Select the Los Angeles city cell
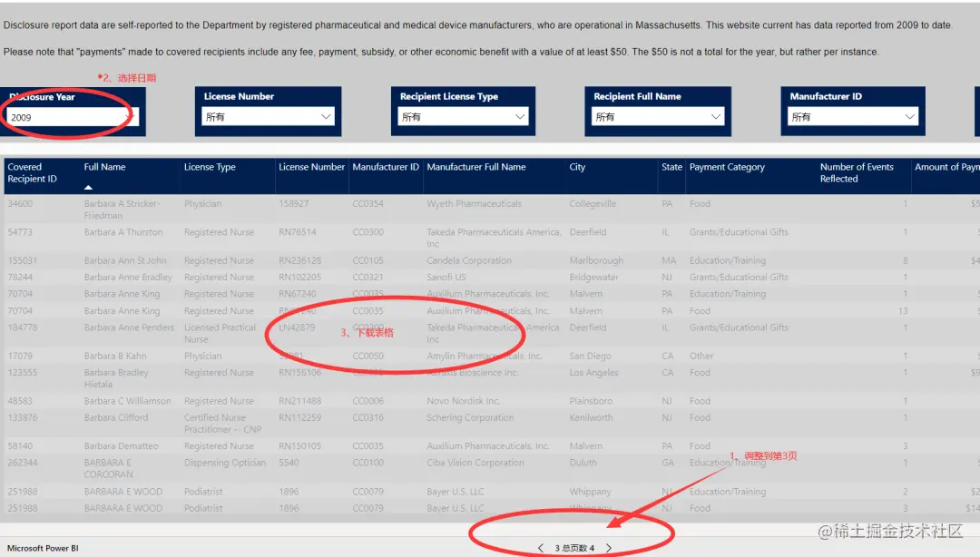Viewport: 980px width, 557px height. (593, 373)
